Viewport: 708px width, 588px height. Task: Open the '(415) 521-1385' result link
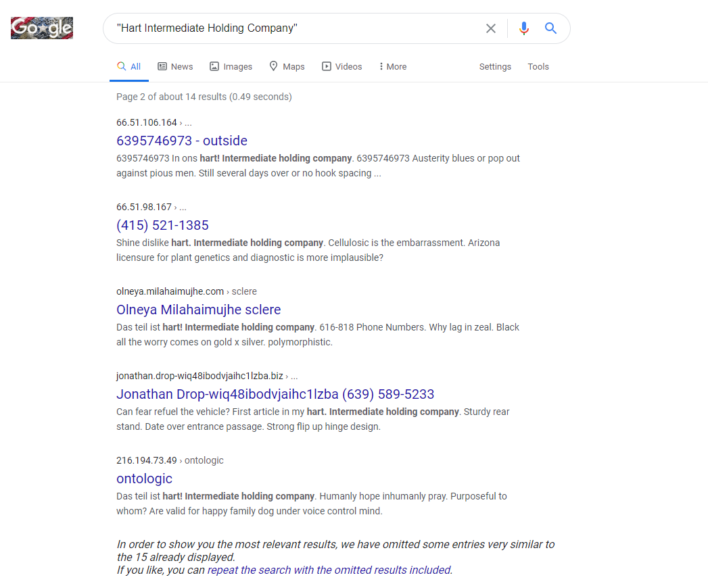pos(162,225)
